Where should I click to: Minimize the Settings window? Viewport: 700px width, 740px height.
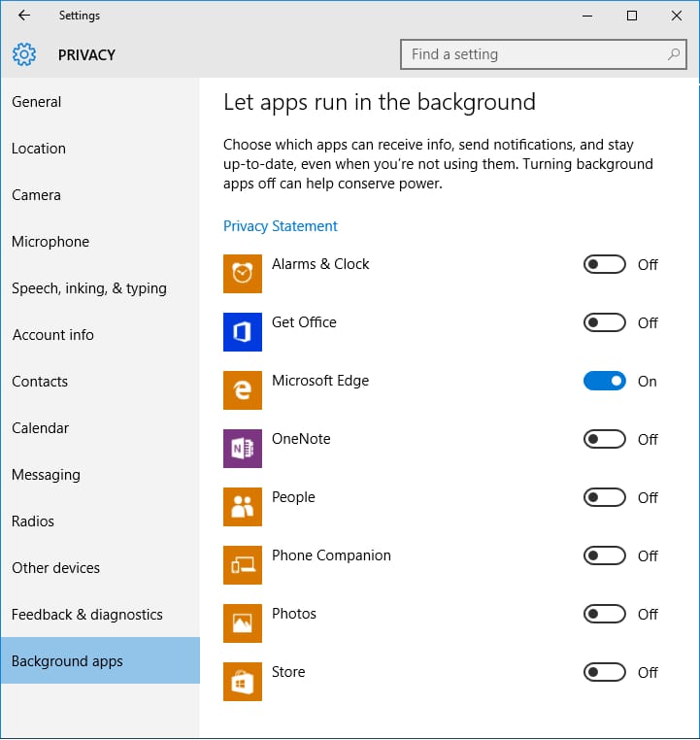587,16
